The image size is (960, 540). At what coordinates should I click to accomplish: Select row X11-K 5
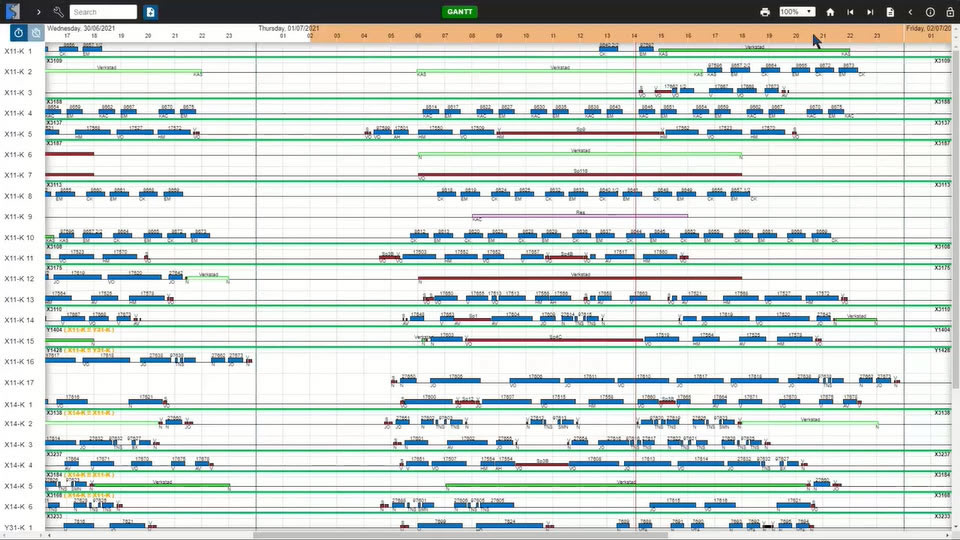pyautogui.click(x=18, y=134)
